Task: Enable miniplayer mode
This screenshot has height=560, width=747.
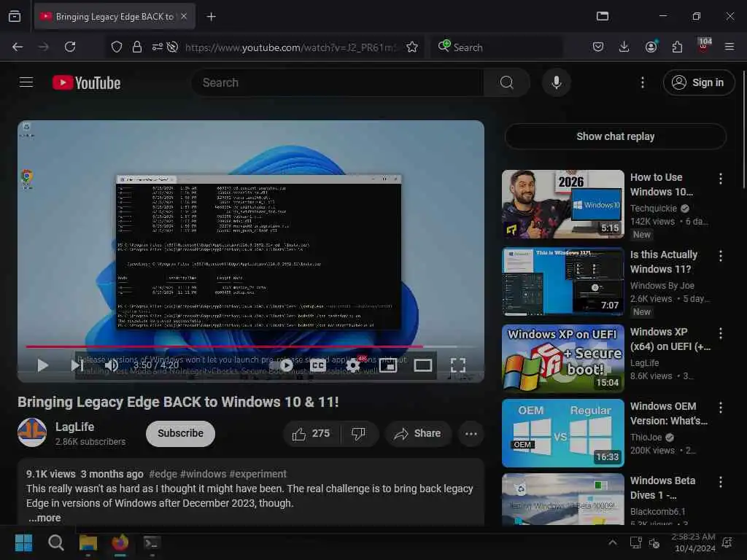Action: (x=388, y=365)
